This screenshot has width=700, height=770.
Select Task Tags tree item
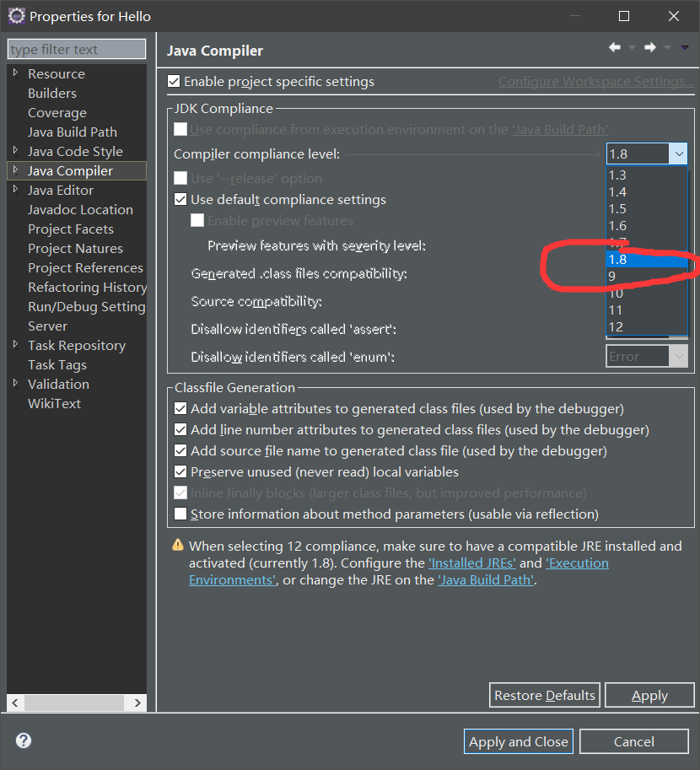[x=57, y=364]
